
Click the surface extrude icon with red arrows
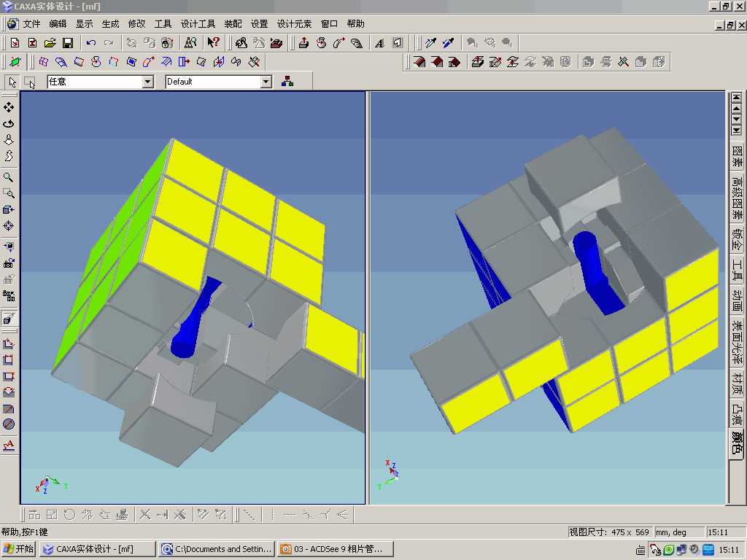pos(477,62)
